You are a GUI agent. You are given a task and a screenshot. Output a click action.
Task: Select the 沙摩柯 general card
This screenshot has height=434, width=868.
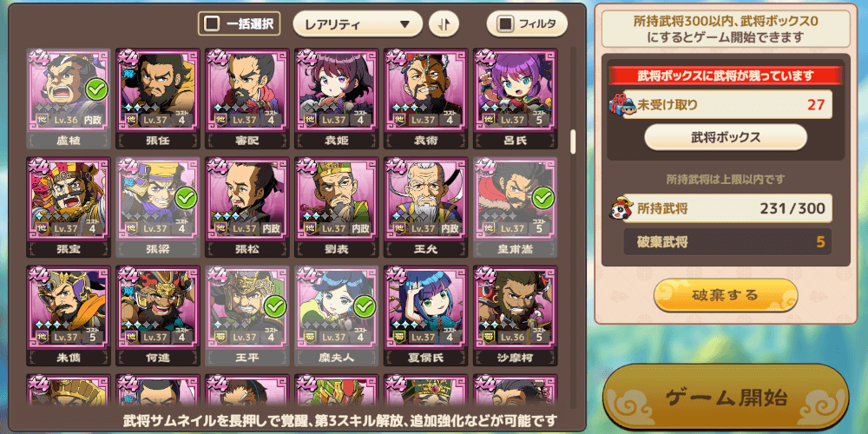pyautogui.click(x=516, y=316)
